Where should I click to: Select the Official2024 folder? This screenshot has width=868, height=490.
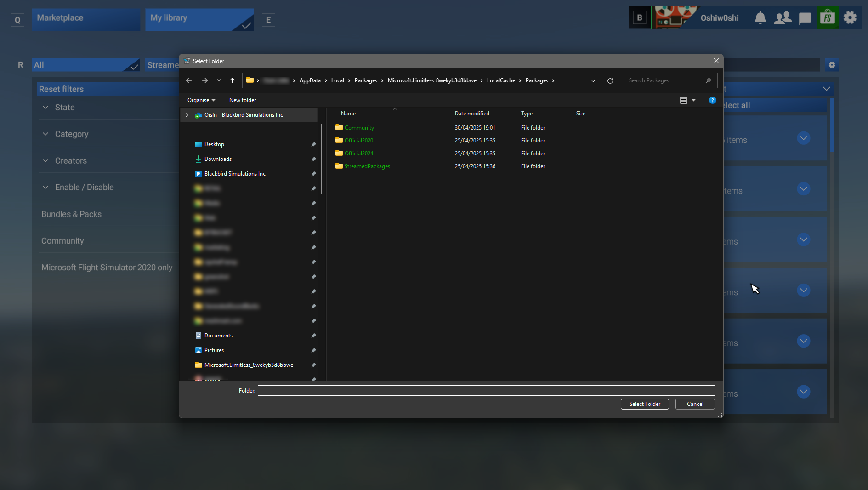[358, 154]
